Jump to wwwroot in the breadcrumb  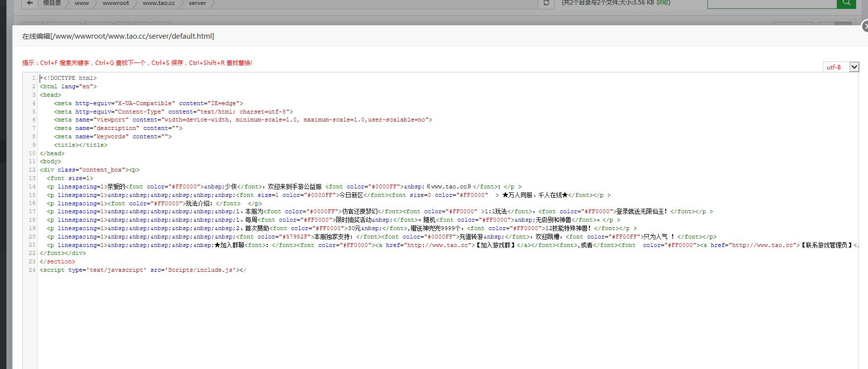click(116, 3)
